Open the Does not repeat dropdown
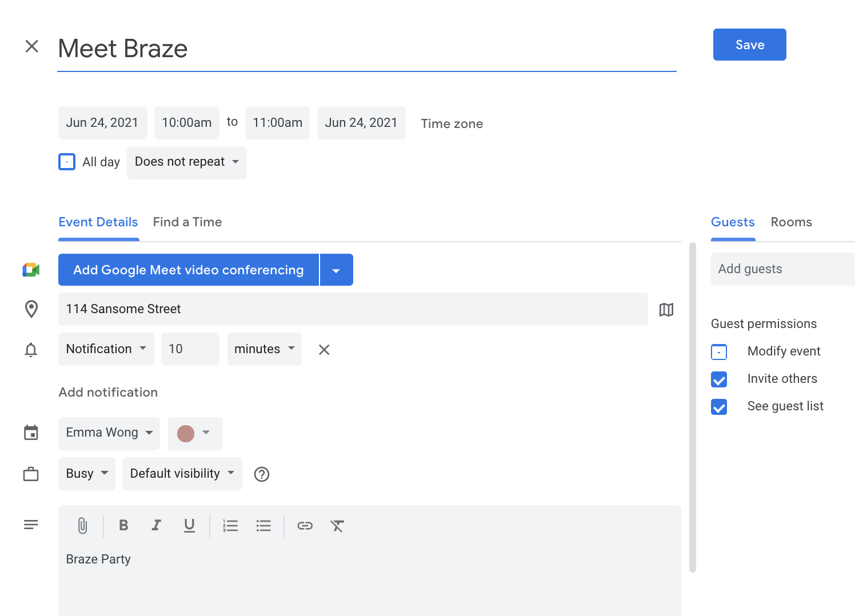 coord(187,163)
